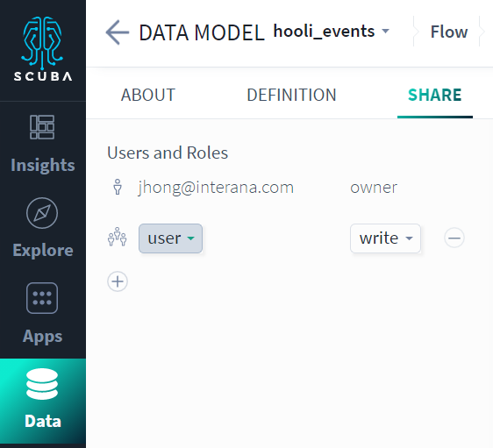Select the SHARE tab
The height and width of the screenshot is (448, 493).
click(x=435, y=95)
